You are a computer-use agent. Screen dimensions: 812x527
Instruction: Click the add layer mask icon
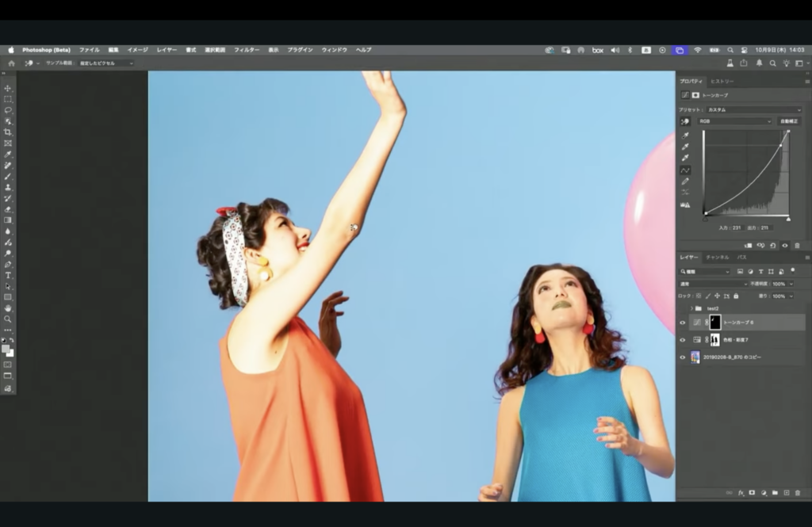[752, 492]
